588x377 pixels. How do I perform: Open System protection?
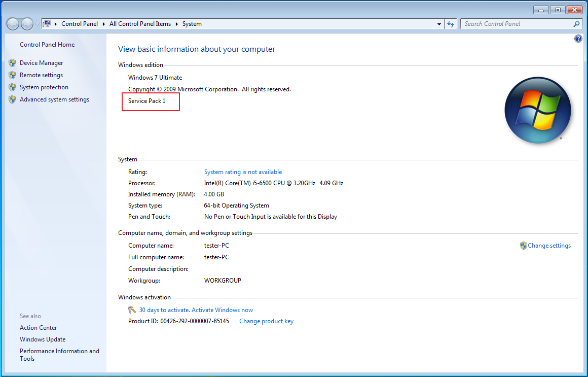(44, 87)
